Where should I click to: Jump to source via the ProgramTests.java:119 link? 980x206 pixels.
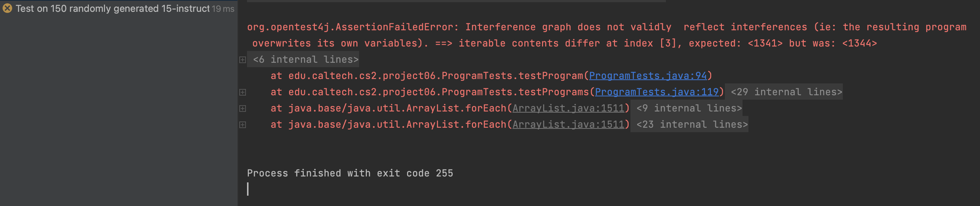pyautogui.click(x=656, y=92)
